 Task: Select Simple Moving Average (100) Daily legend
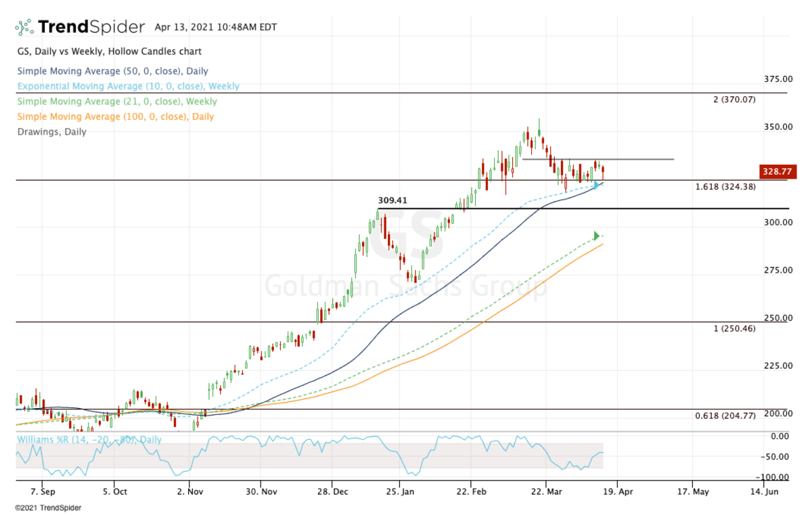click(x=115, y=116)
